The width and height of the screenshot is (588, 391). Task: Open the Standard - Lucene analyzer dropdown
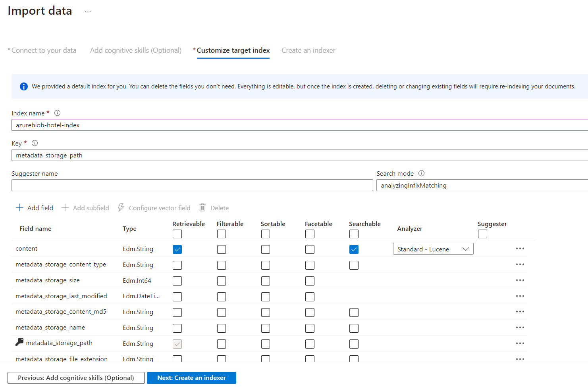coord(433,249)
